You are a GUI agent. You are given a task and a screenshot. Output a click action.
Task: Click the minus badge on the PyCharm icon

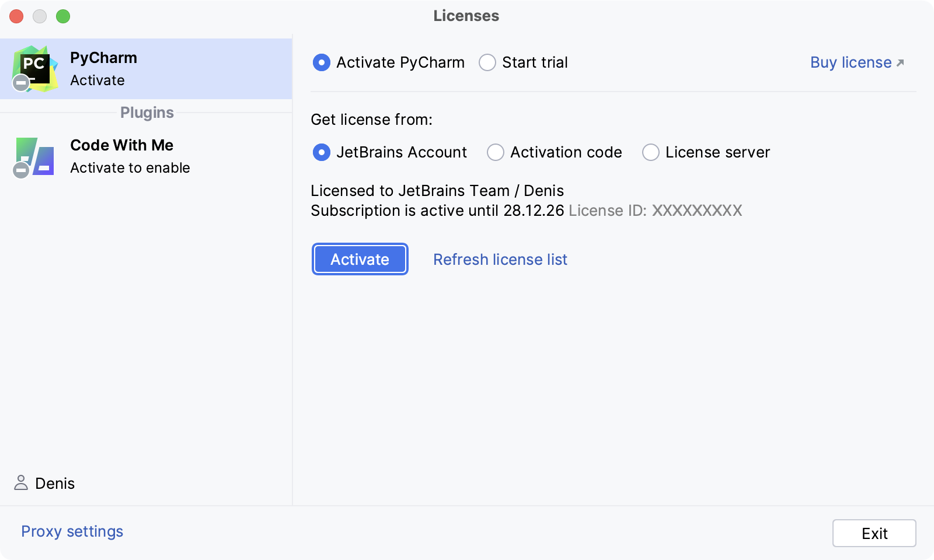[x=21, y=82]
